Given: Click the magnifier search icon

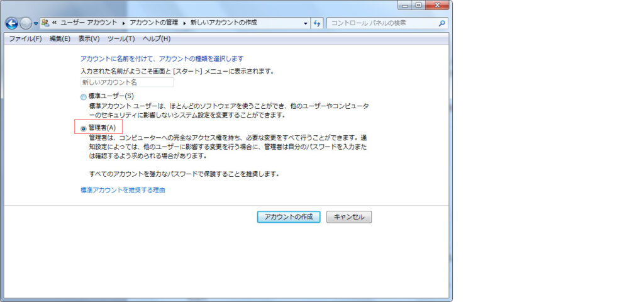Looking at the screenshot, I should (442, 23).
